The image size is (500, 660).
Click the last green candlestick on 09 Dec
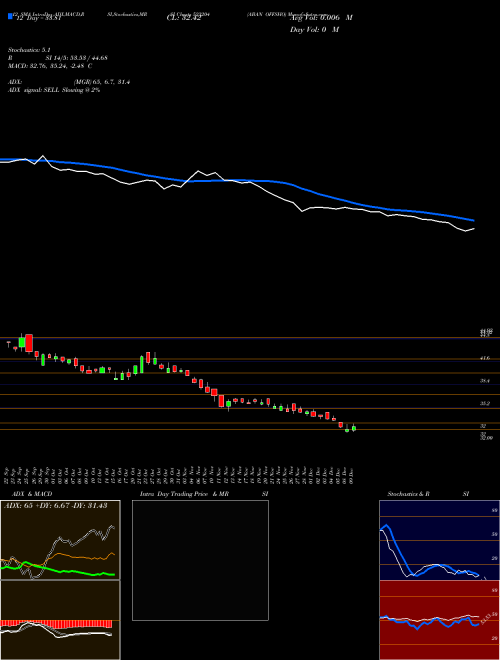354,428
